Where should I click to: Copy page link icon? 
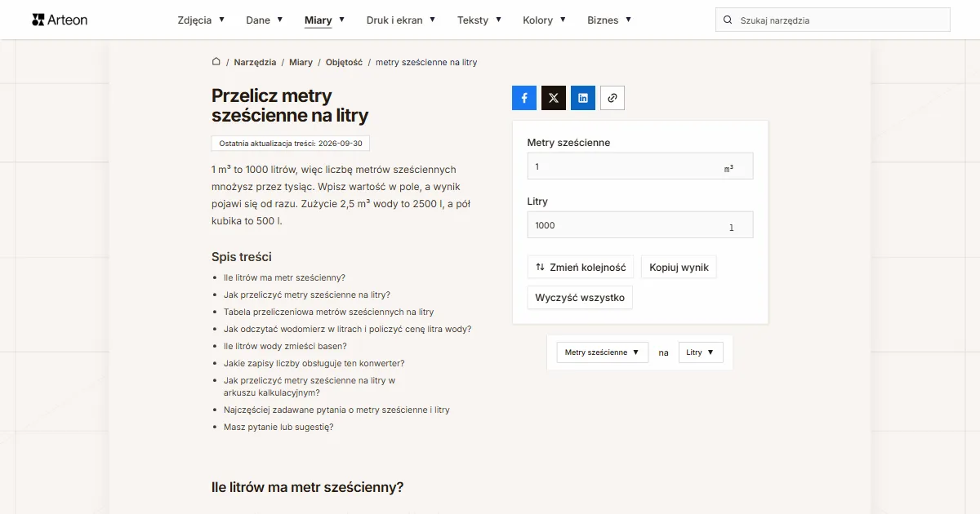612,98
